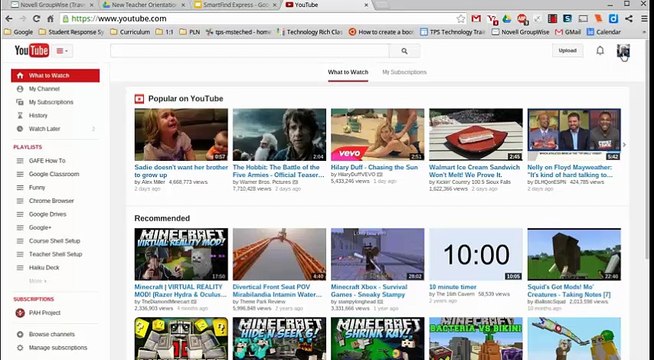Open Chrome's hamburger menu
Viewport: 654px width, 360px height.
pos(644,19)
